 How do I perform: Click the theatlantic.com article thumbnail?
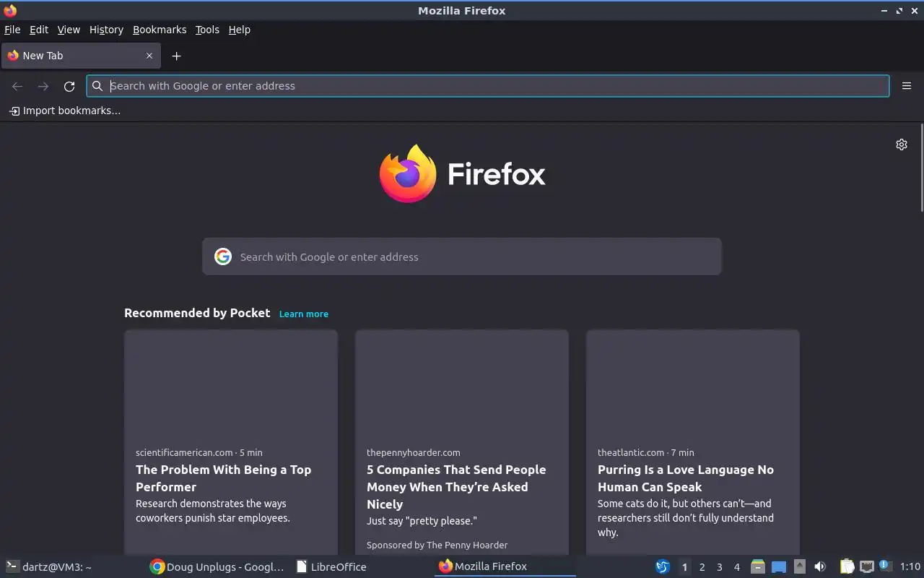[693, 383]
